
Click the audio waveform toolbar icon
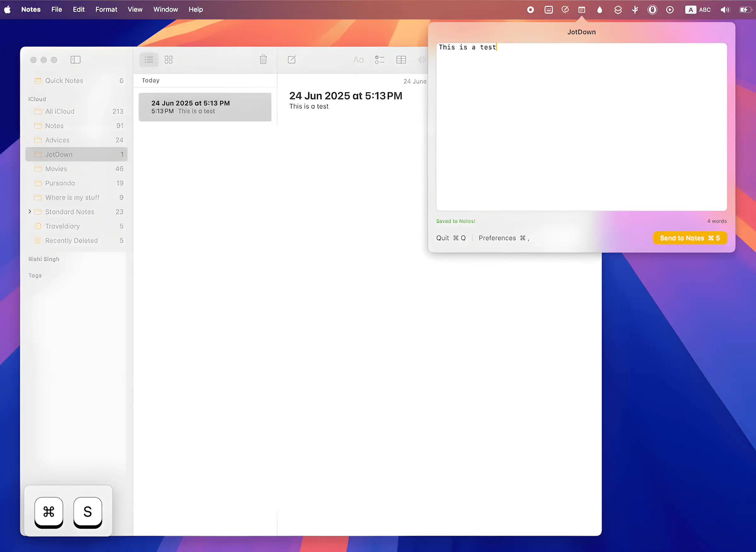point(421,60)
